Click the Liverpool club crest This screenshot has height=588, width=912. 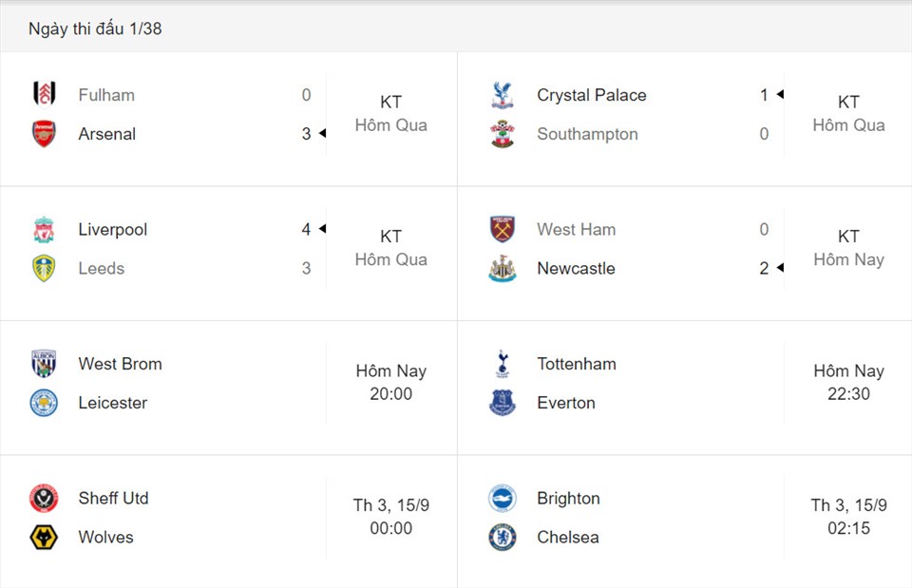pos(45,229)
